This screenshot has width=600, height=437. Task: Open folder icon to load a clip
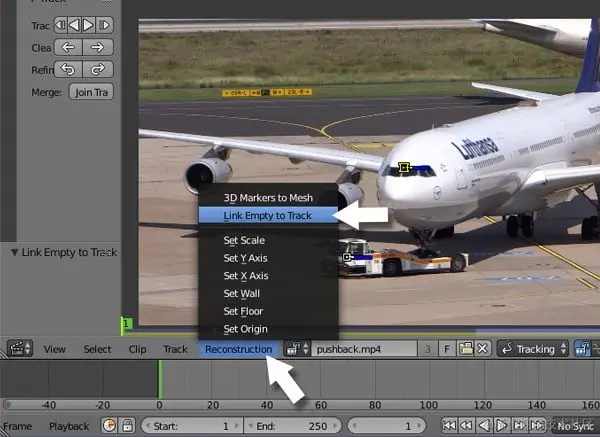(466, 349)
